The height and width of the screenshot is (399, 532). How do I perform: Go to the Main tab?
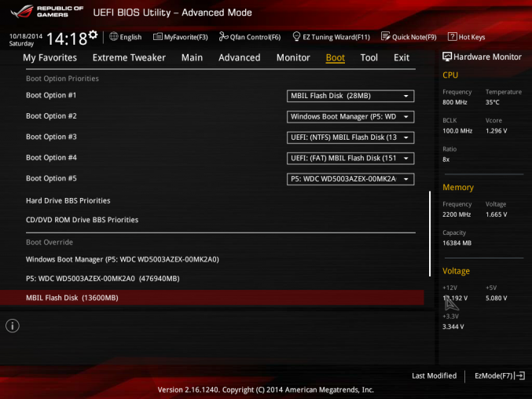(192, 57)
